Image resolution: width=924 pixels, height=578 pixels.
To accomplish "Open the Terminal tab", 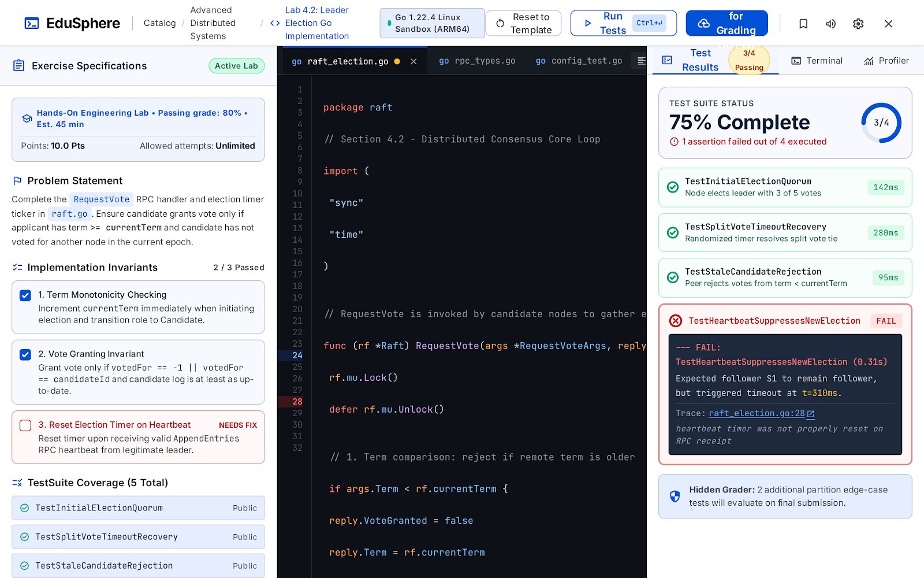I will [x=817, y=61].
